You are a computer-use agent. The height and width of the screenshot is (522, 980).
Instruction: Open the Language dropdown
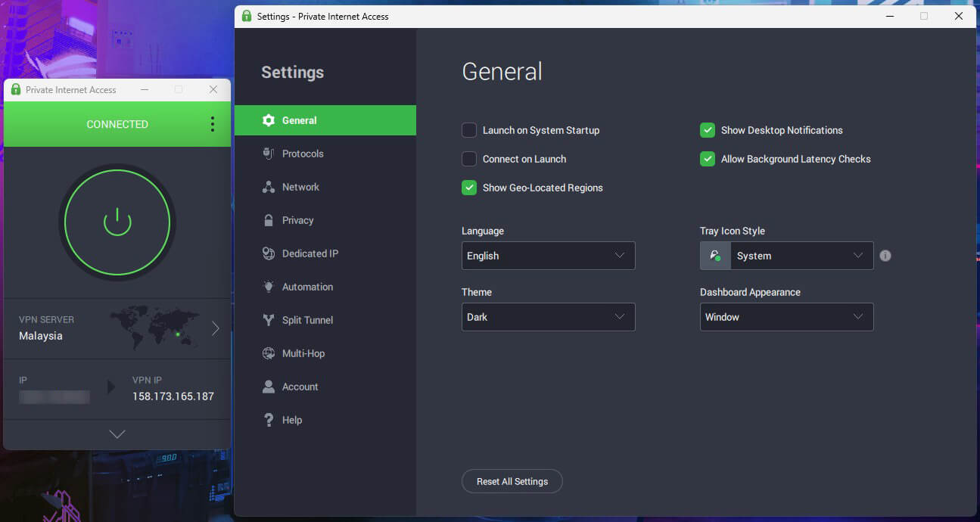[x=549, y=256]
